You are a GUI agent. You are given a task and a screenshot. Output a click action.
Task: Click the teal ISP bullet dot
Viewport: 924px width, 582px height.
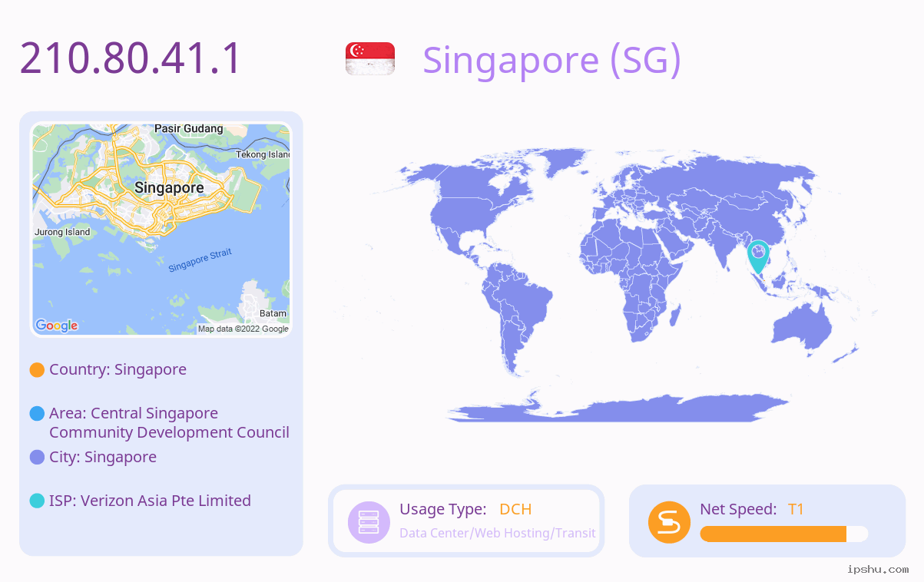pos(37,501)
